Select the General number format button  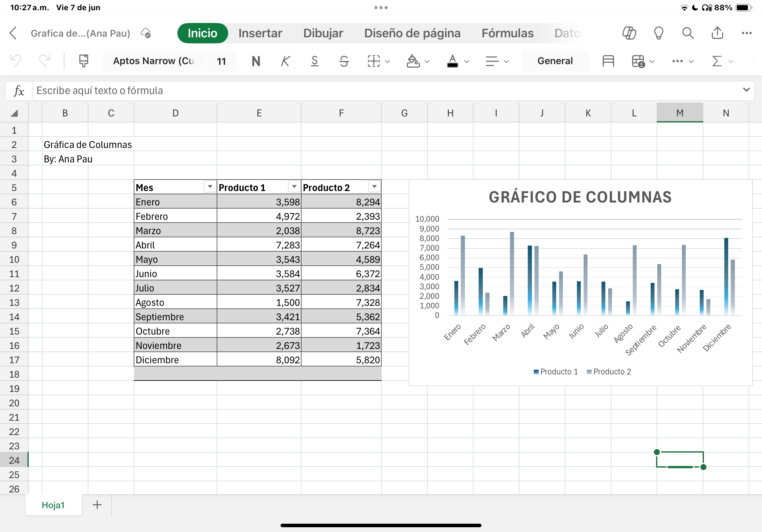[x=555, y=61]
